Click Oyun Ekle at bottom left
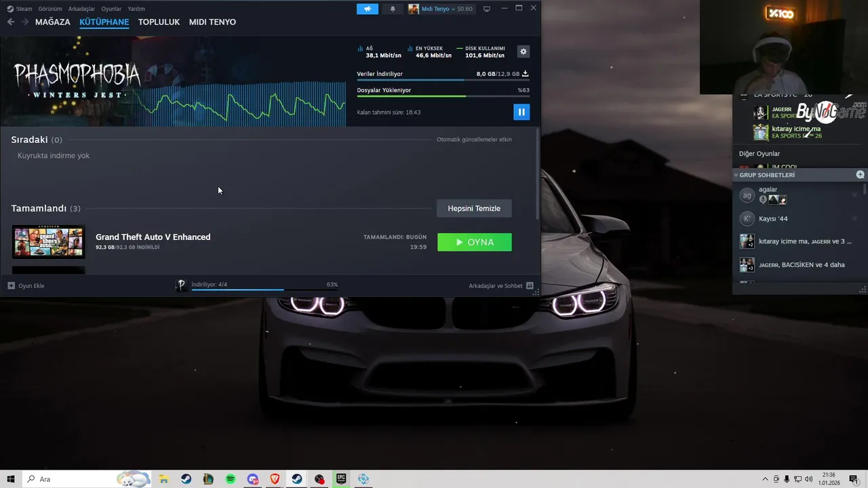The image size is (868, 488). 26,285
